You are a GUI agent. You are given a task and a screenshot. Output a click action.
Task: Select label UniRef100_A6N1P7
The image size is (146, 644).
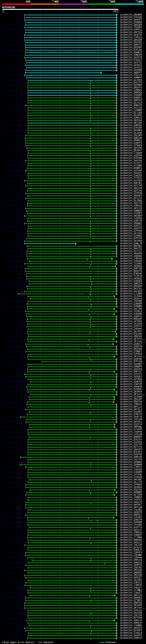pyautogui.click(x=131, y=73)
